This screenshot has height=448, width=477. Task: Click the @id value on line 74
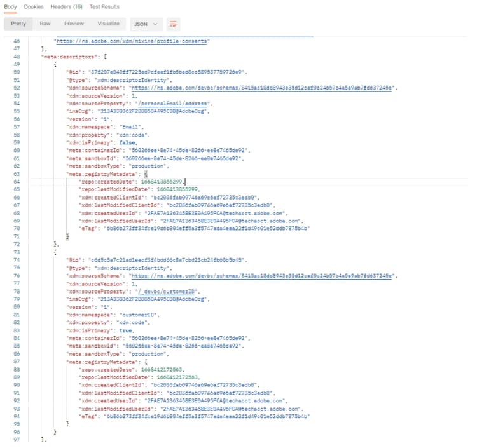tap(166, 260)
